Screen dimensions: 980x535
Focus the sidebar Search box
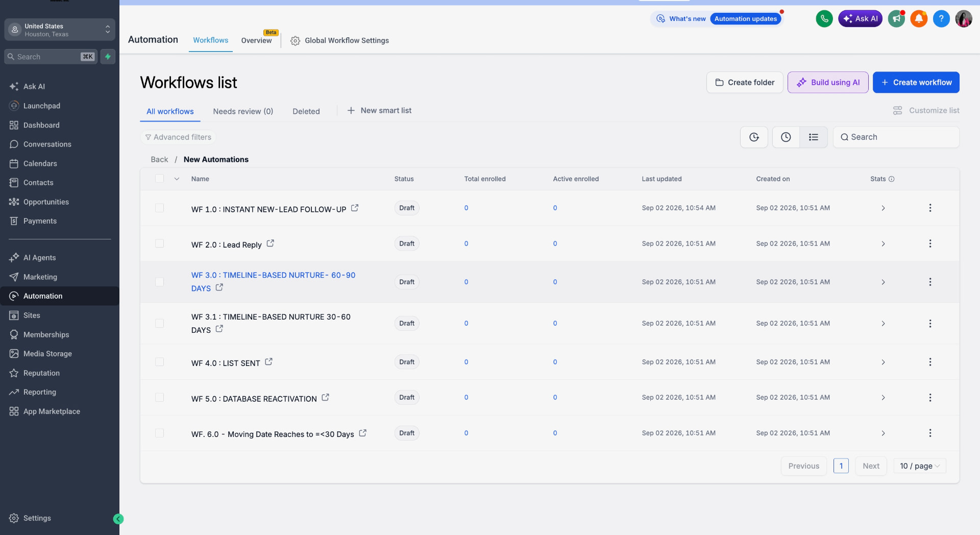pyautogui.click(x=50, y=57)
